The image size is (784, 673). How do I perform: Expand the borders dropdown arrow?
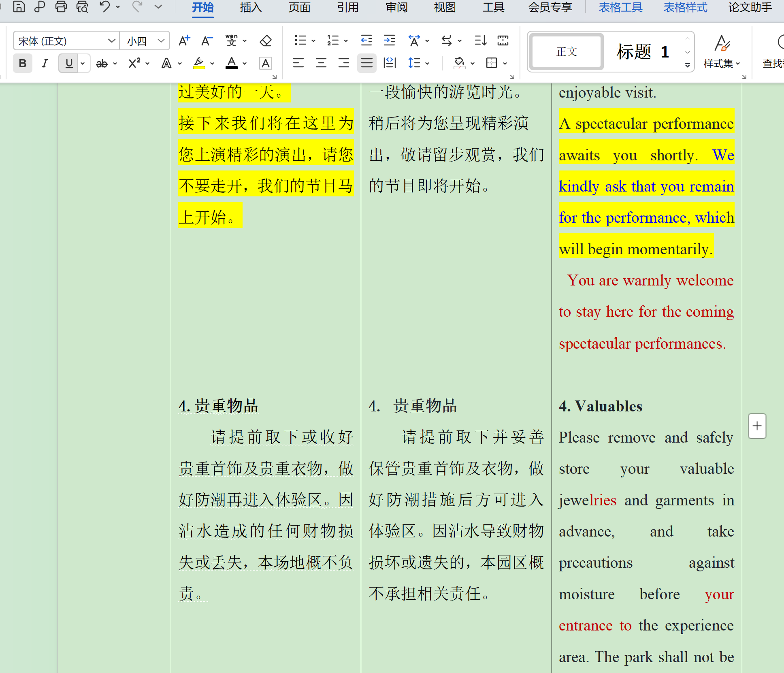pyautogui.click(x=505, y=64)
